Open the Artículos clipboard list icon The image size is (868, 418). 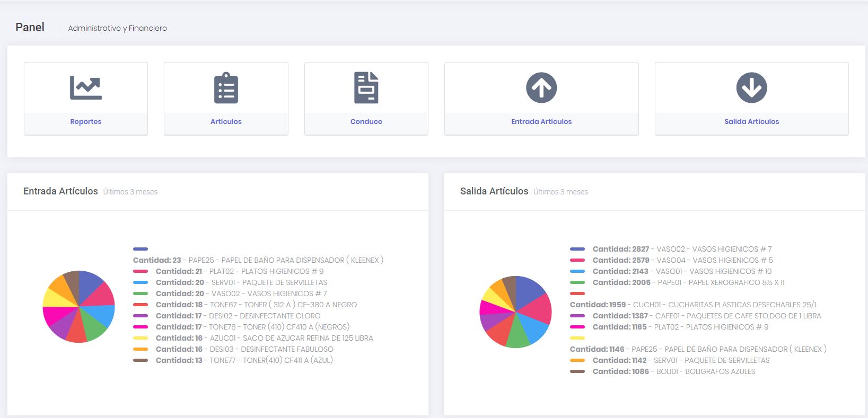click(226, 88)
